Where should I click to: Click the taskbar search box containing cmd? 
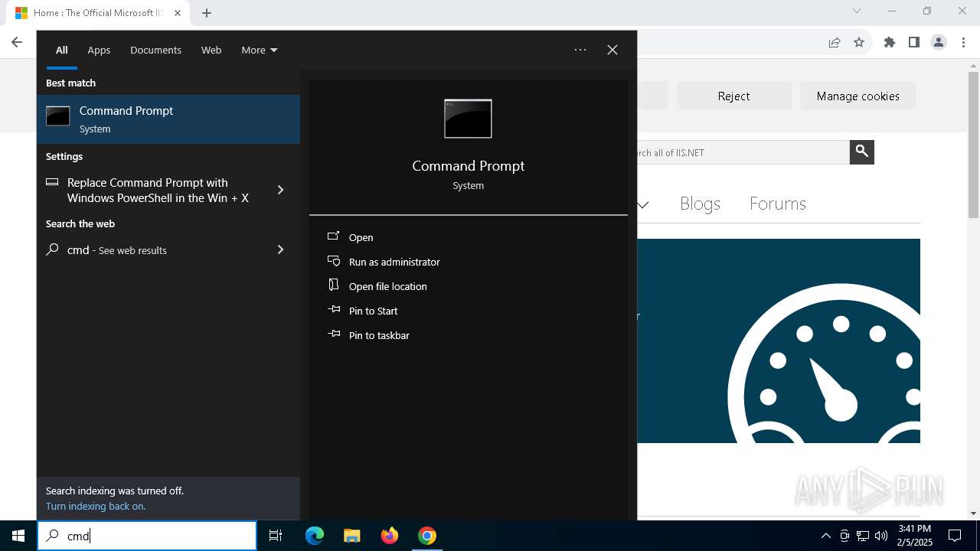coord(147,536)
